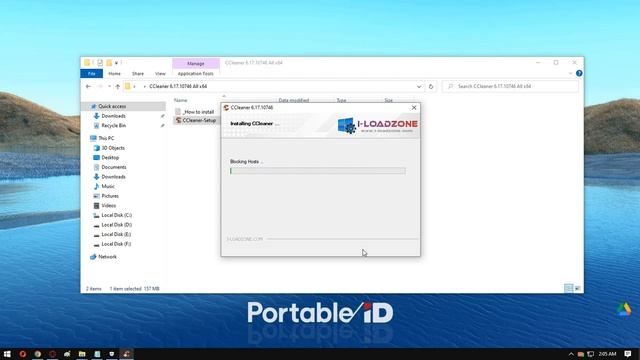Click the installer progress bar

point(318,171)
